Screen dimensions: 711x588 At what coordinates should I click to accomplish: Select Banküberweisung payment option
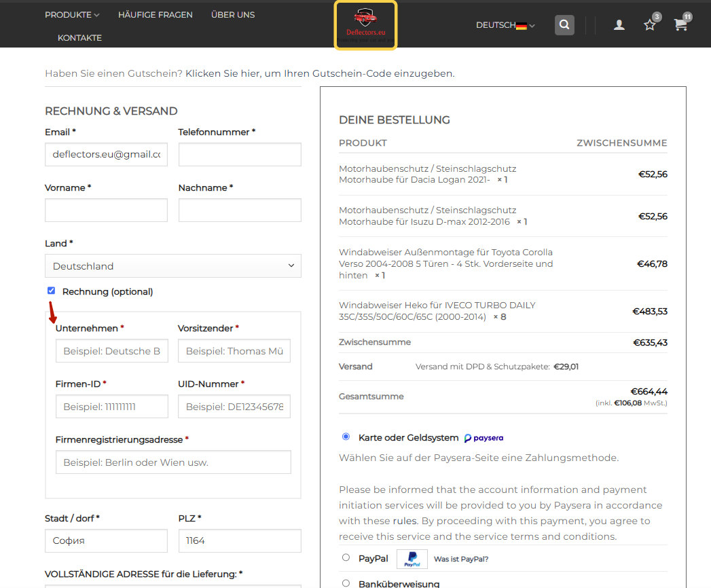point(346,583)
